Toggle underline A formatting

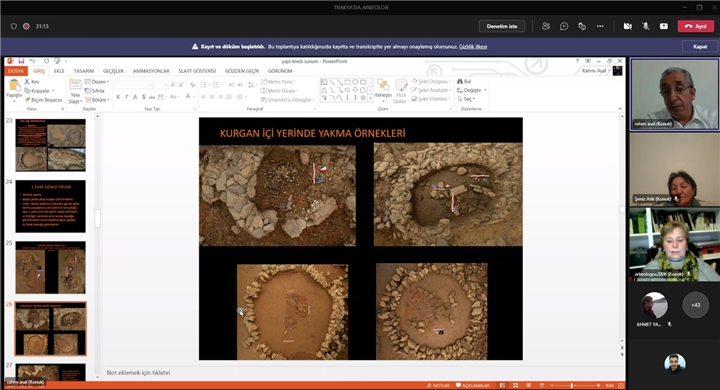[x=135, y=97]
